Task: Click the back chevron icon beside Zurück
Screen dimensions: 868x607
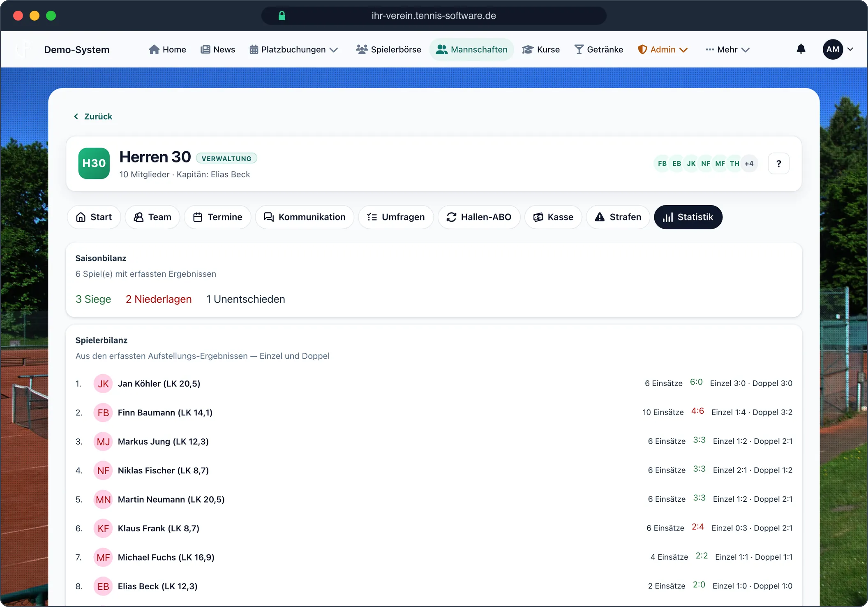Action: [x=76, y=116]
